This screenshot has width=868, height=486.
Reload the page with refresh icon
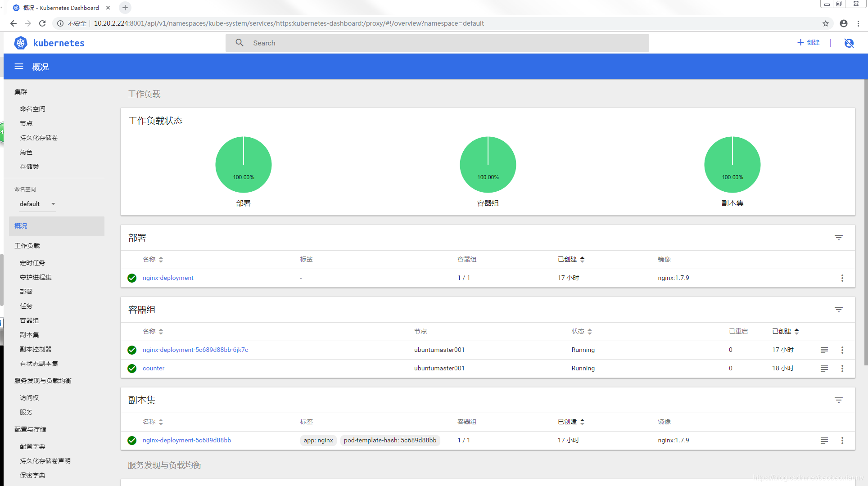42,23
